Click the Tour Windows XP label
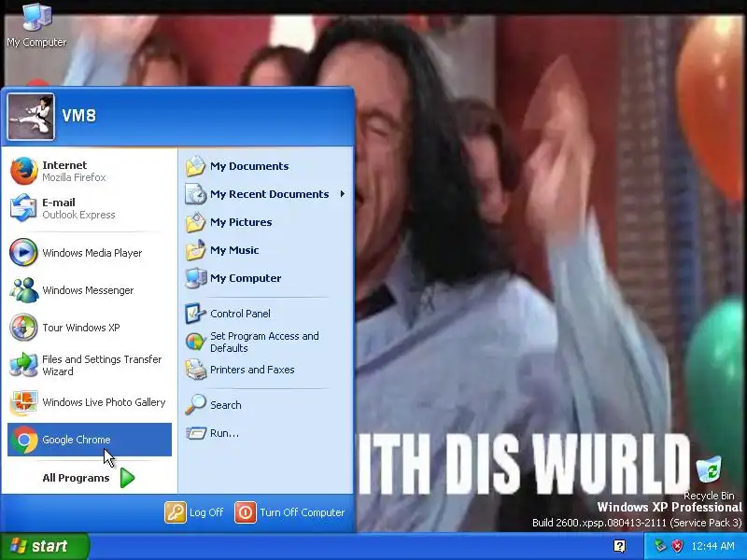This screenshot has height=560, width=747. coord(81,328)
